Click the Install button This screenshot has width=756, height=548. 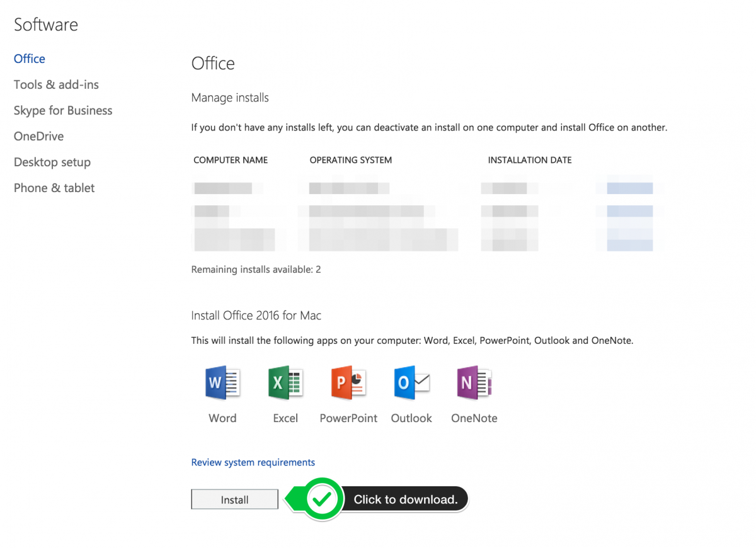pos(234,499)
